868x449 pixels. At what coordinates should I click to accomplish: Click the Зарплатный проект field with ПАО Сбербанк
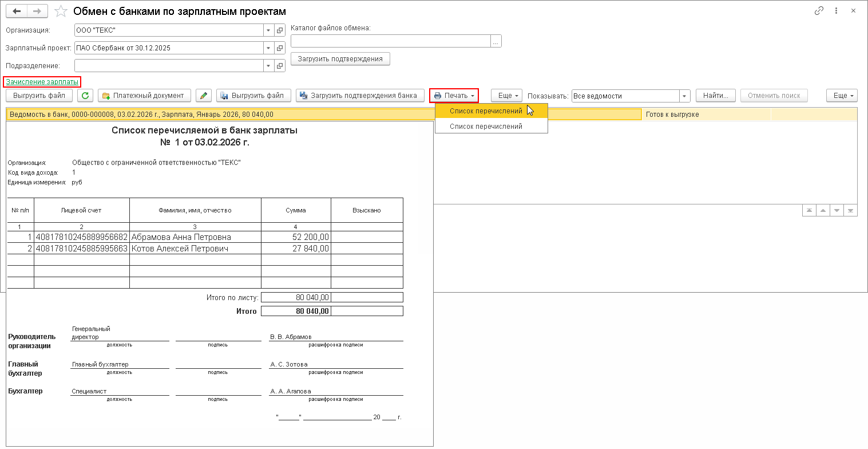coord(169,48)
